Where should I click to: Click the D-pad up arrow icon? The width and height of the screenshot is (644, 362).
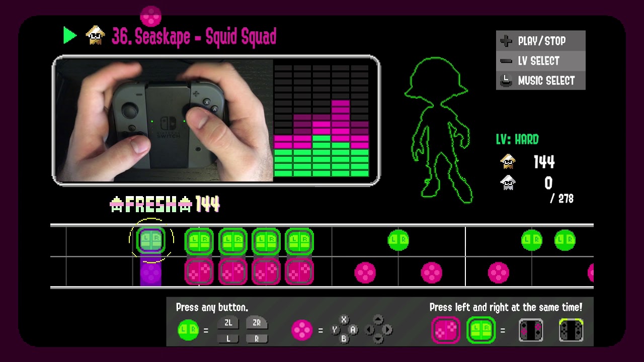pos(378,320)
